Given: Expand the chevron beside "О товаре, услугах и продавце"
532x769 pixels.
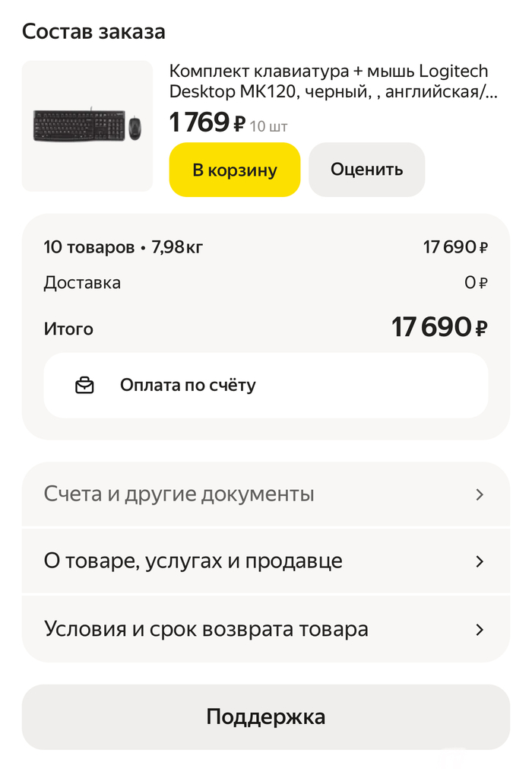Looking at the screenshot, I should pyautogui.click(x=480, y=561).
